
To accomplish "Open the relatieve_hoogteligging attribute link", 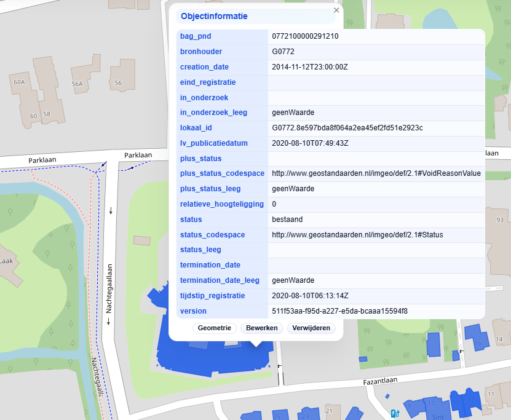I will [x=221, y=204].
